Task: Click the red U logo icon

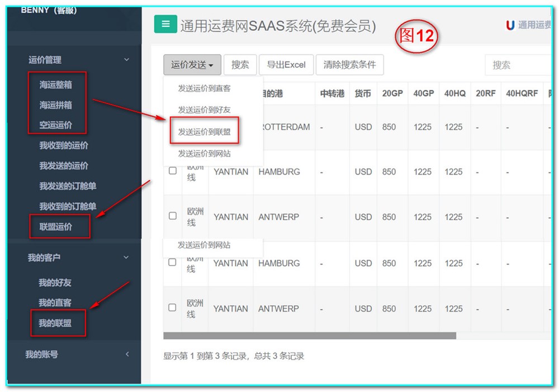Action: coord(510,25)
